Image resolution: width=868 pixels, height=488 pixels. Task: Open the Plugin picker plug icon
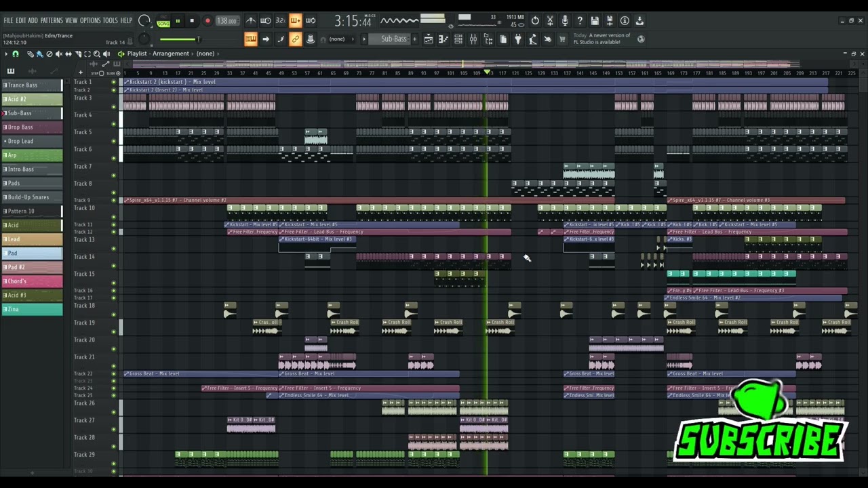point(518,39)
